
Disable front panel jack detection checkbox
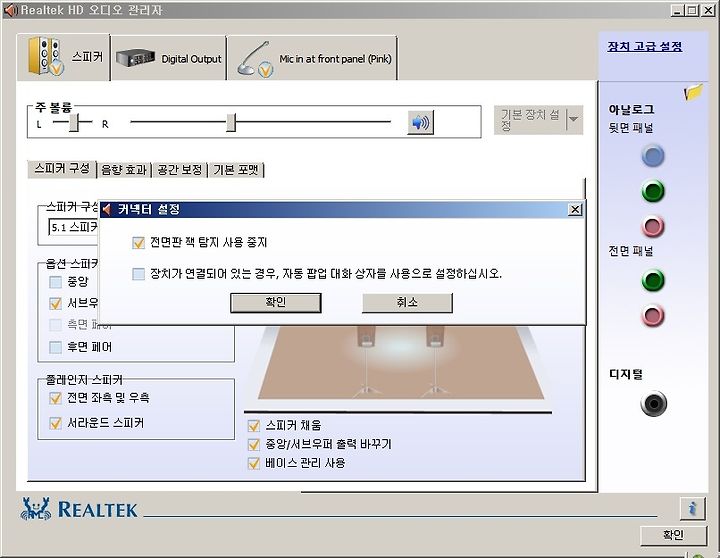[138, 242]
